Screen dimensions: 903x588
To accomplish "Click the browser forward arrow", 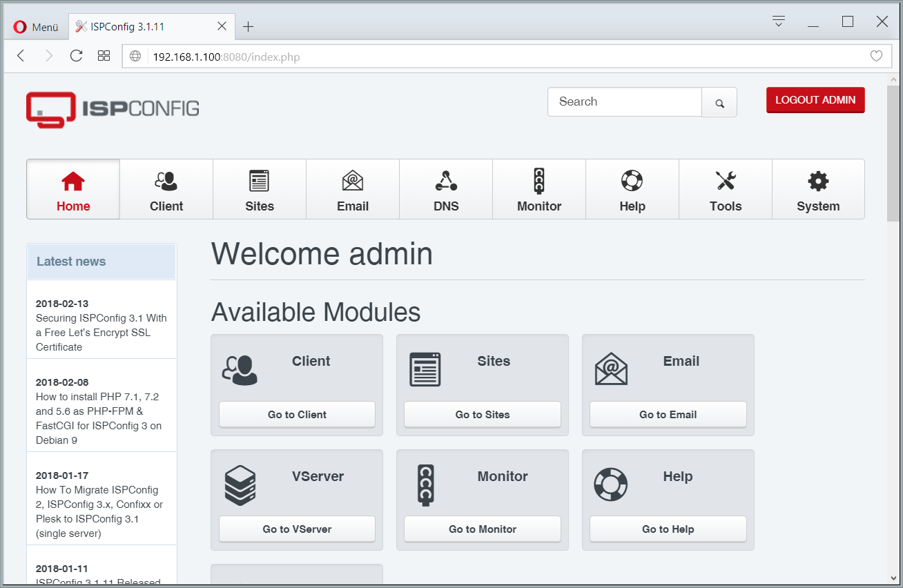I will click(x=48, y=56).
